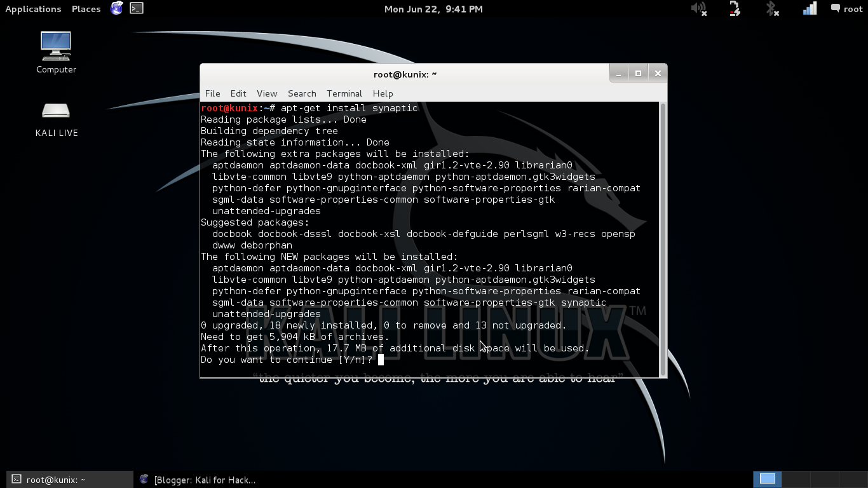Click the muted volume icon
The height and width of the screenshot is (488, 868).
coord(699,9)
